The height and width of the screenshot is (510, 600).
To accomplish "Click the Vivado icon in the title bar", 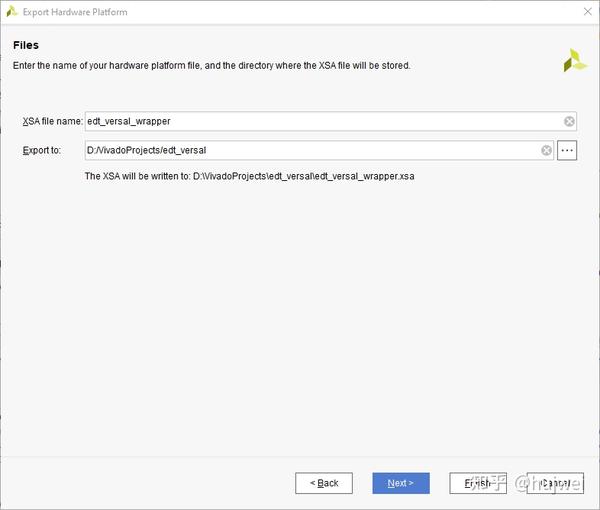I will 12,12.
